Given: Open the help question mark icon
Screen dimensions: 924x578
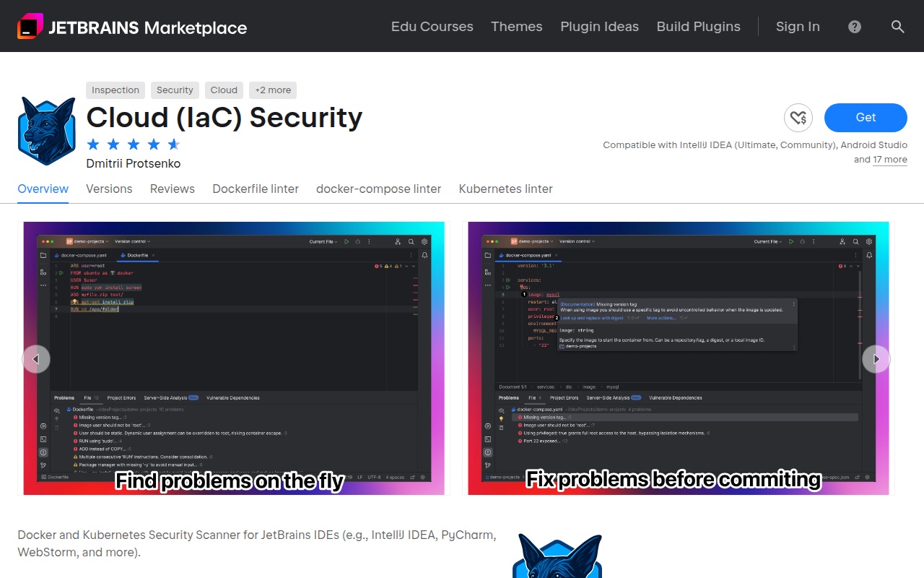Looking at the screenshot, I should pyautogui.click(x=855, y=27).
